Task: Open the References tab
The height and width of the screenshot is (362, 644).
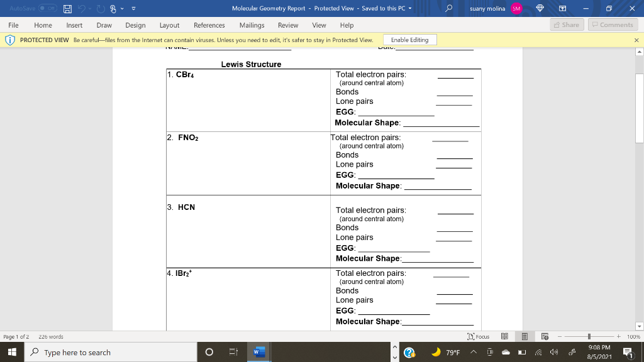Action: coord(209,25)
